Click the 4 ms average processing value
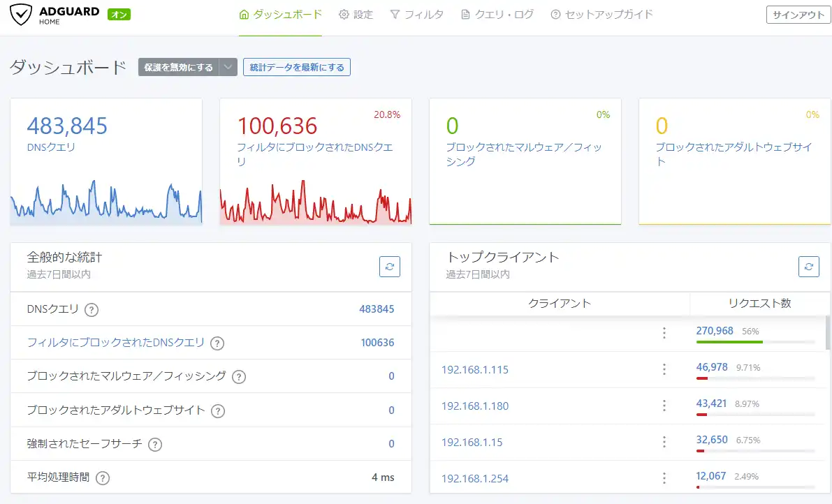 coord(383,477)
